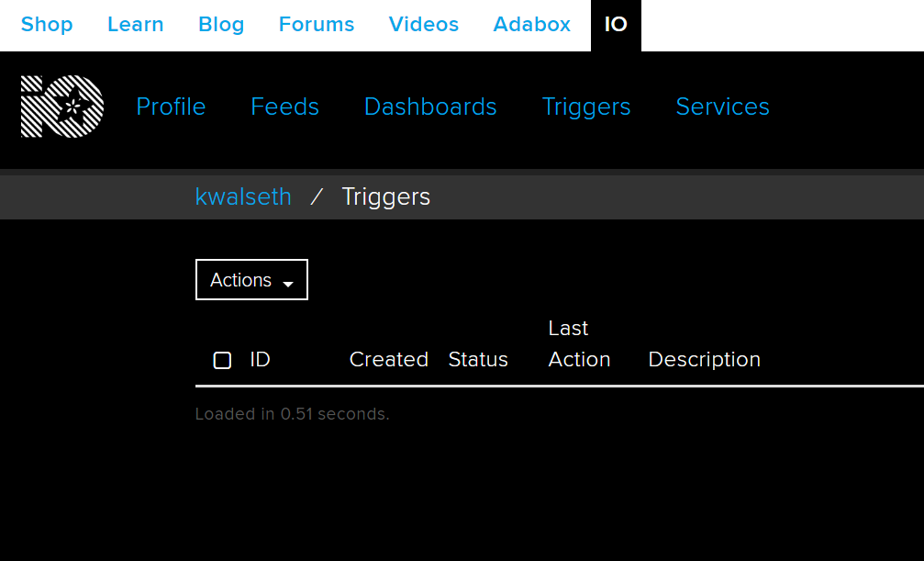Go to Dashboards

[429, 107]
